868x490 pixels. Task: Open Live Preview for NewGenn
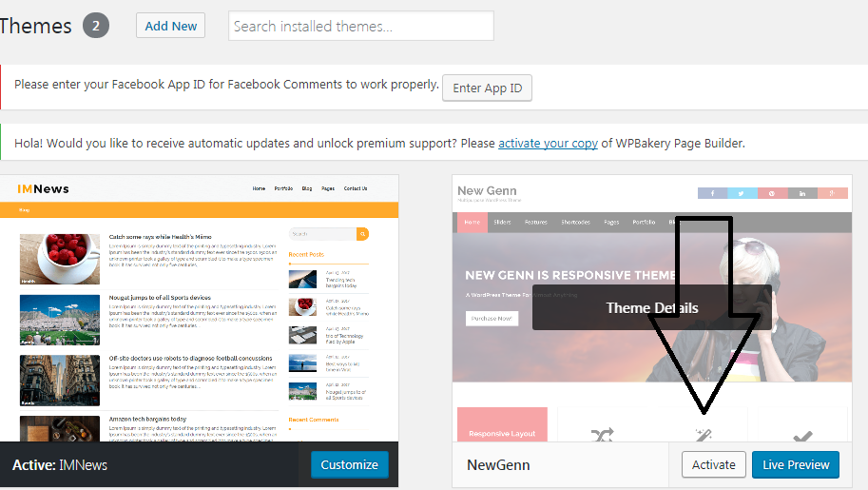pyautogui.click(x=796, y=464)
